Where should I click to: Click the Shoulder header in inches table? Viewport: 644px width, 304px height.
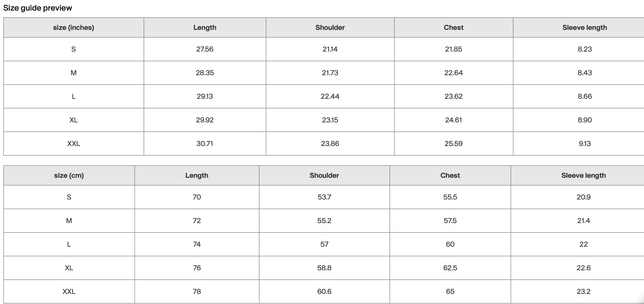(330, 28)
